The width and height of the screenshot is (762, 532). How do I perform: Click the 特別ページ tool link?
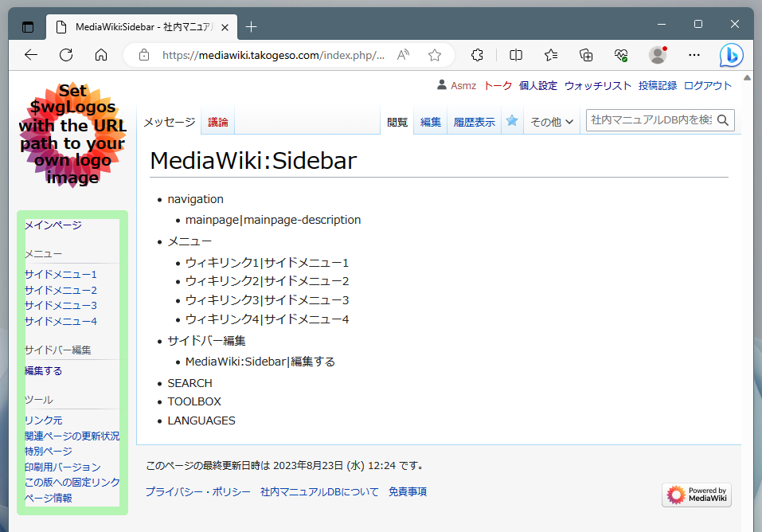coord(49,452)
